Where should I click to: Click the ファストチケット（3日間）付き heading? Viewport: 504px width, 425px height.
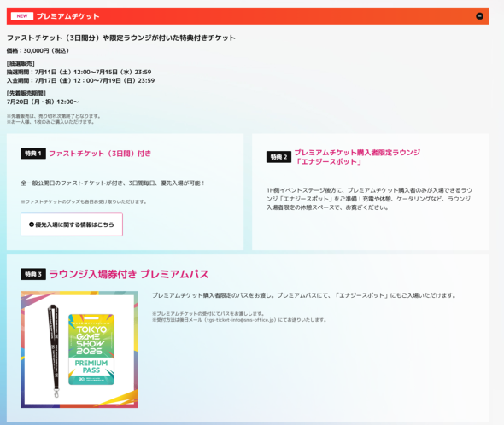click(x=100, y=154)
